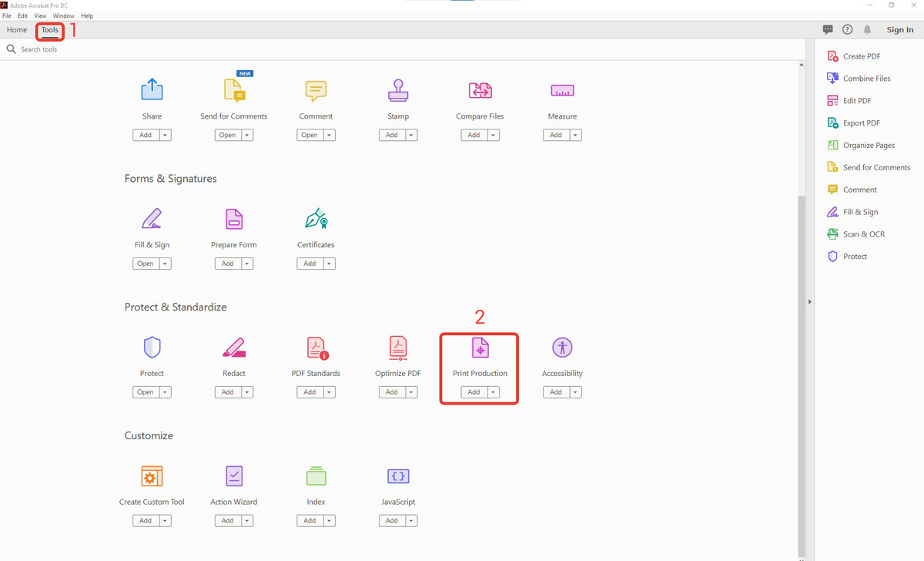The width and height of the screenshot is (924, 561).
Task: Expand the dropdown next to Comment's Open button
Action: pos(327,134)
